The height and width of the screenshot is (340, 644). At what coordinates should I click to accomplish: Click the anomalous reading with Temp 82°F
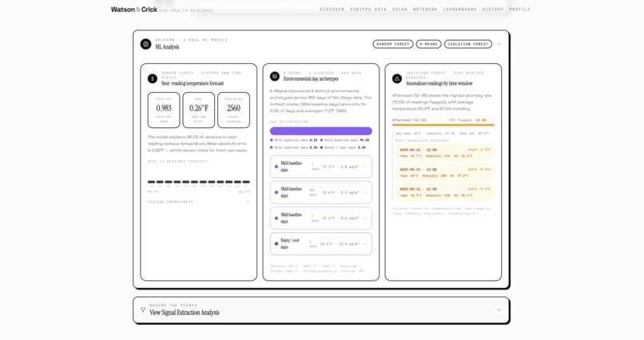[445, 173]
